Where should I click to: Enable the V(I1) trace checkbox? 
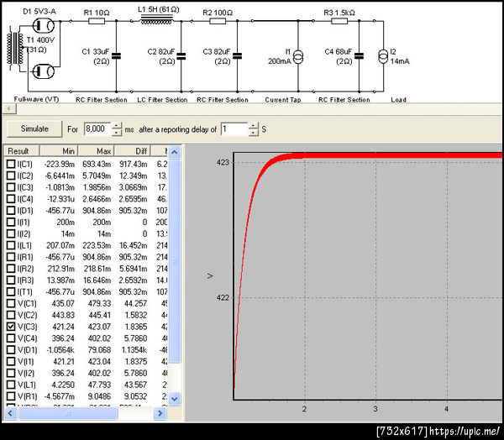tap(11, 361)
